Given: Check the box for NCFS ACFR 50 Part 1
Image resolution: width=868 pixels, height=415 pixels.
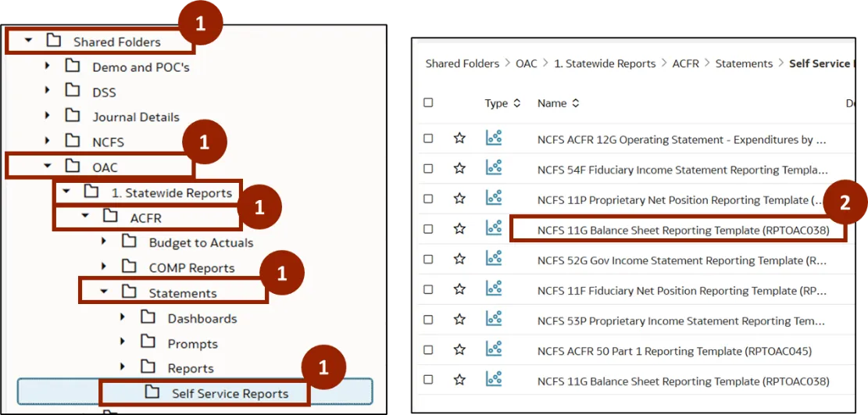Looking at the screenshot, I should click(428, 349).
